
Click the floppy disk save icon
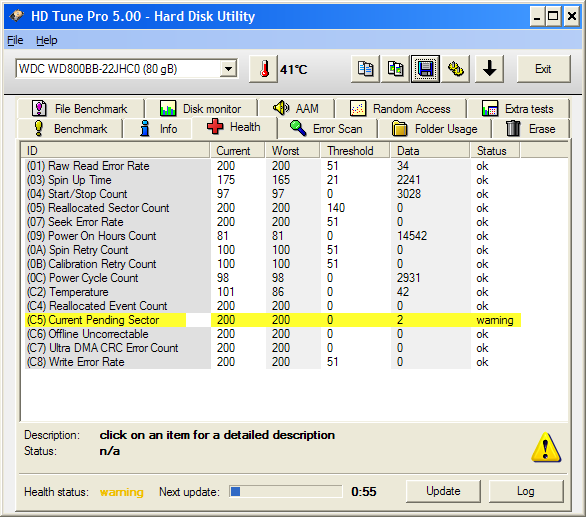point(425,69)
